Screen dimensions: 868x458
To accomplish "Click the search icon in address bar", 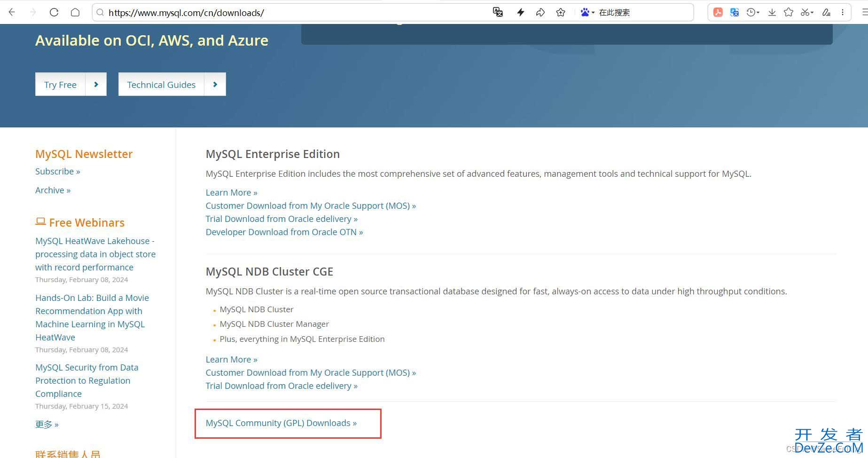I will [100, 13].
